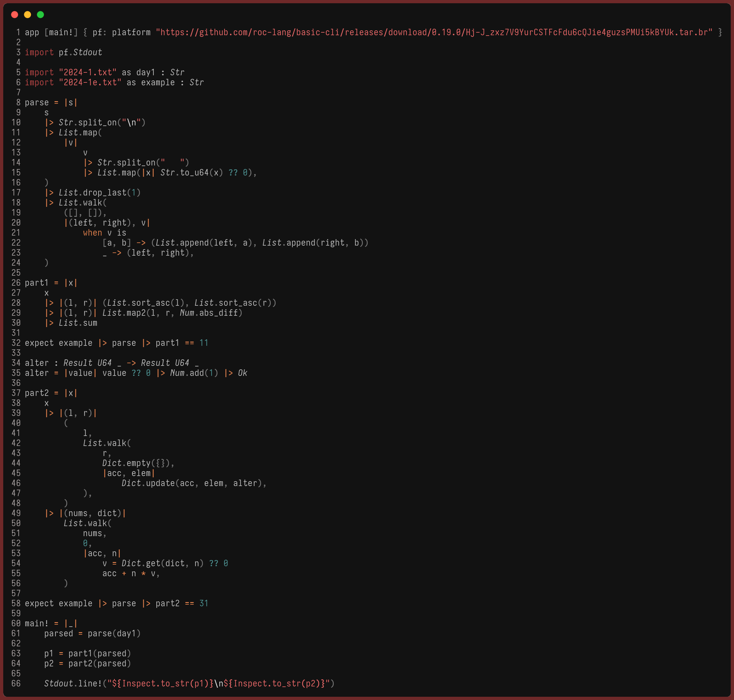Click '([], []),' on line 19
The height and width of the screenshot is (700, 734).
click(x=85, y=213)
